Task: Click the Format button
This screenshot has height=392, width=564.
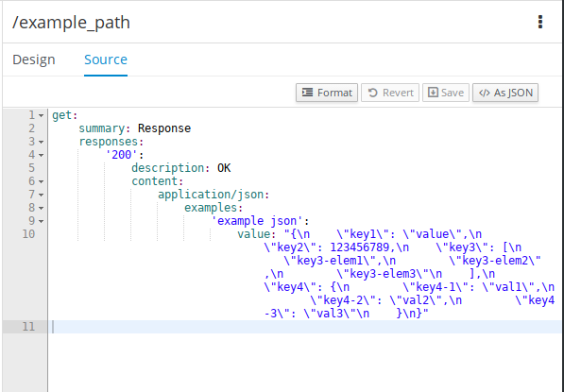Action: click(x=327, y=93)
